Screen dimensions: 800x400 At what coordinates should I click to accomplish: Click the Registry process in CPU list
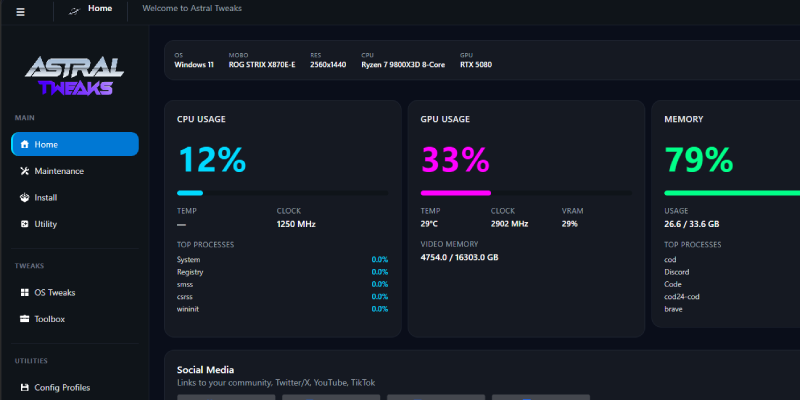[x=190, y=272]
